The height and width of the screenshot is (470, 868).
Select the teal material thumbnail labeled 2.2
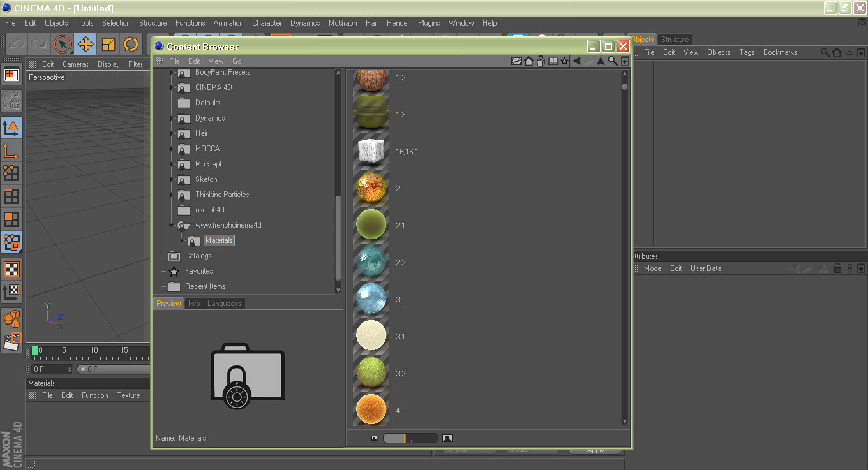371,263
